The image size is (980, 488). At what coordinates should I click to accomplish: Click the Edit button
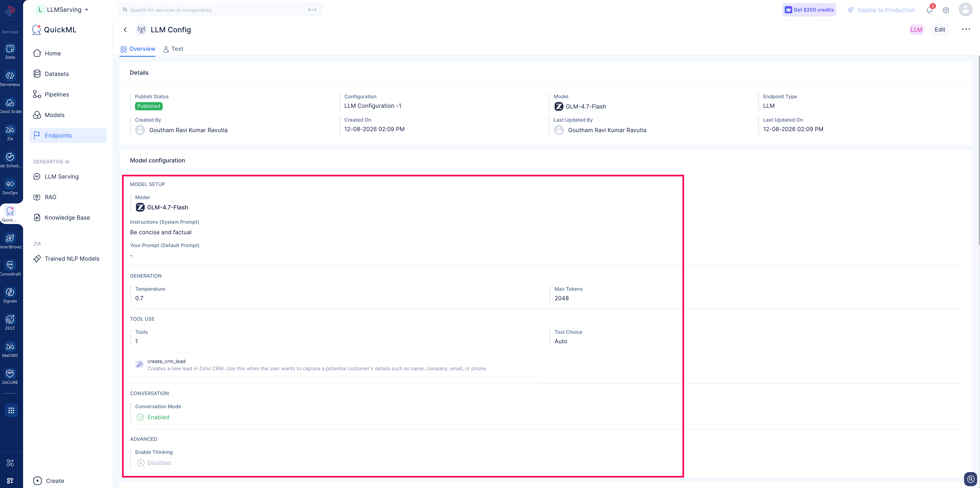click(x=940, y=30)
